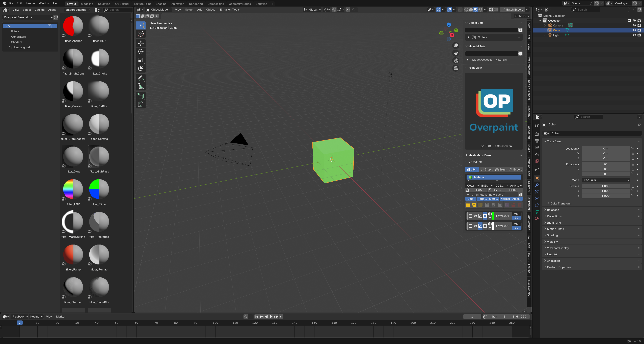Open the XYZ Euler rotation mode dropdown

605,180
